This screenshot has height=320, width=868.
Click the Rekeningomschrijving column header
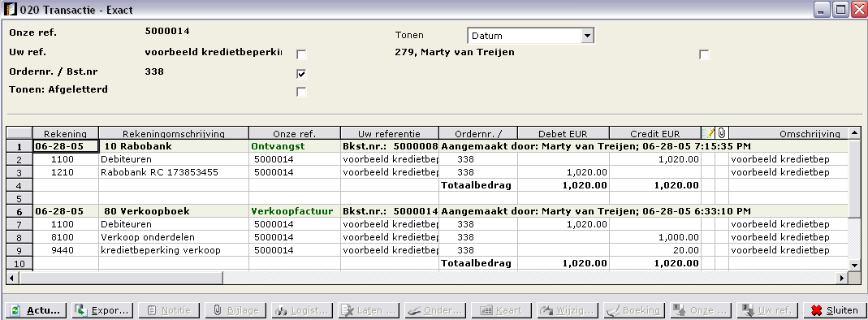coord(174,133)
